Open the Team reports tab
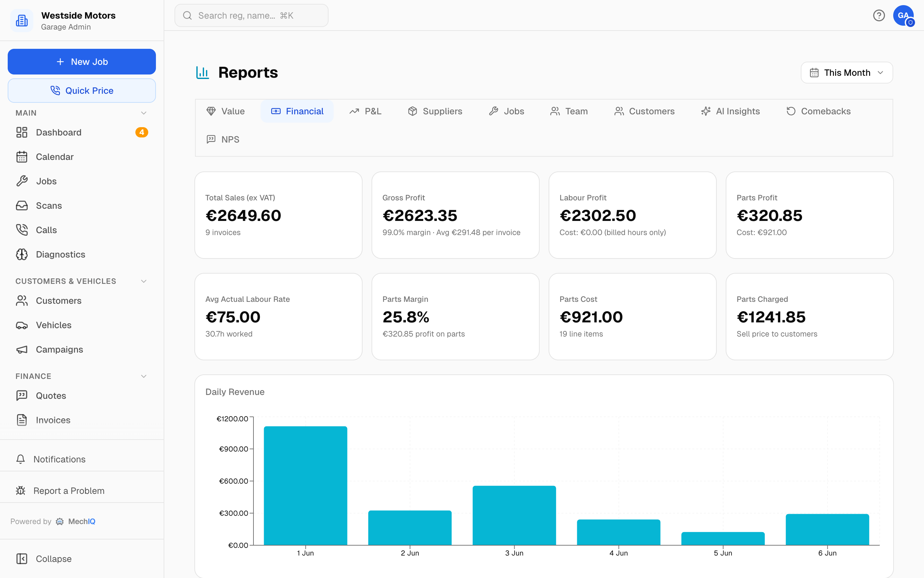The width and height of the screenshot is (924, 578). (569, 111)
